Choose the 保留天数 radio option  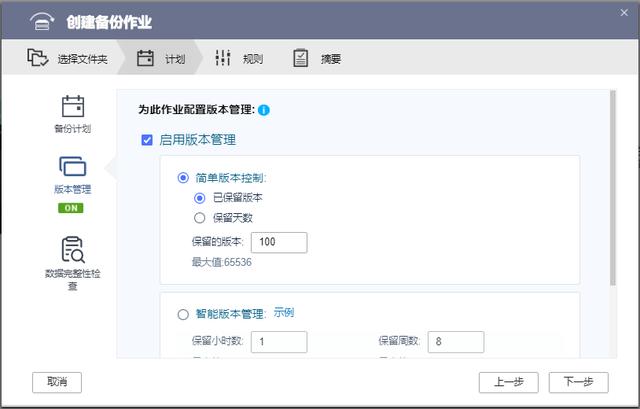[199, 218]
